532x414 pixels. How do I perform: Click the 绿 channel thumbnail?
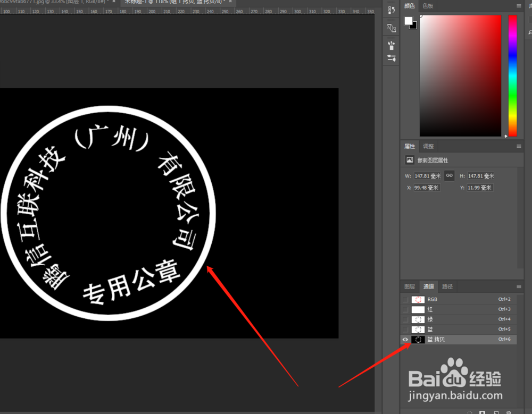418,319
